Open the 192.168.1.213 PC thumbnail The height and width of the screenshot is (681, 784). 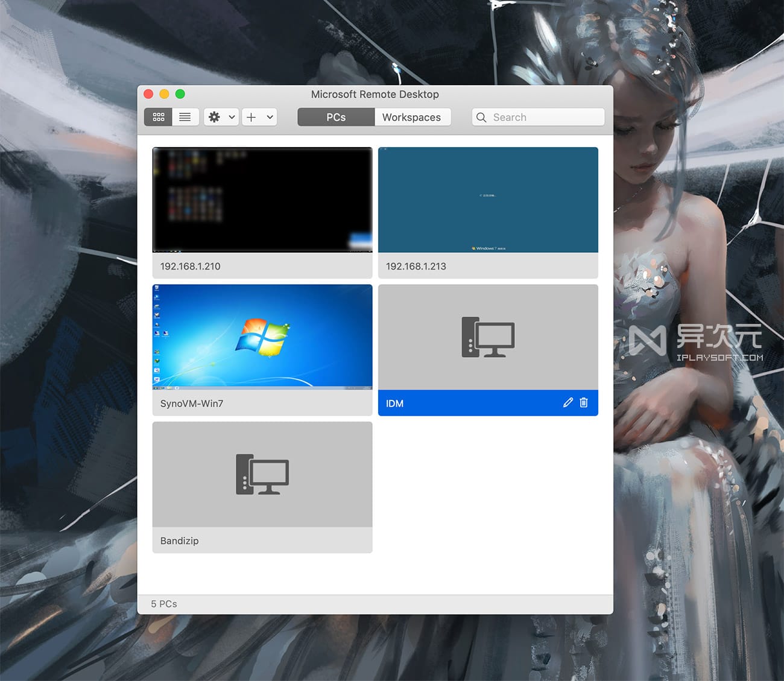point(488,200)
